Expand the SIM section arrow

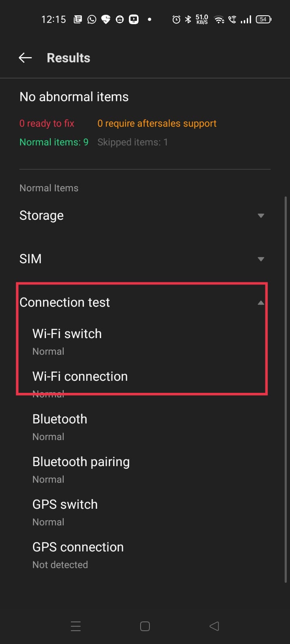[x=261, y=259]
